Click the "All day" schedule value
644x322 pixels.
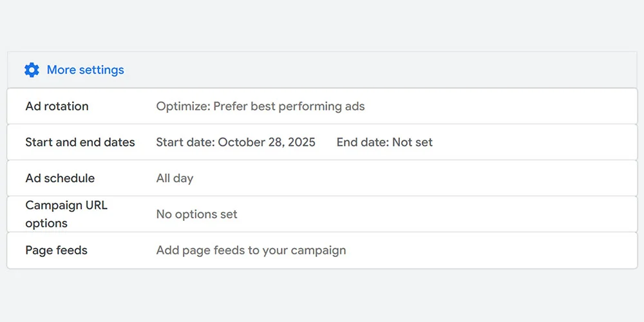point(175,178)
